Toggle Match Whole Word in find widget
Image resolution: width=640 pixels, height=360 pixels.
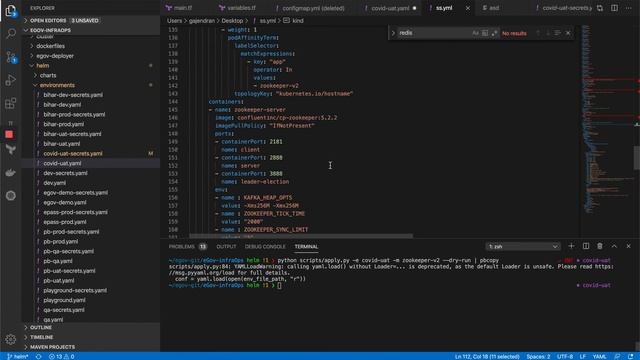(485, 33)
